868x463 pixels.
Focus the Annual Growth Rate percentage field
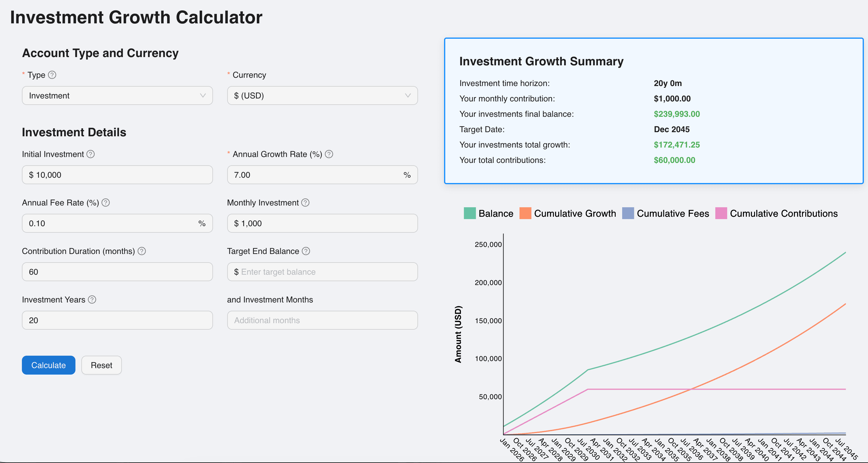tap(322, 175)
